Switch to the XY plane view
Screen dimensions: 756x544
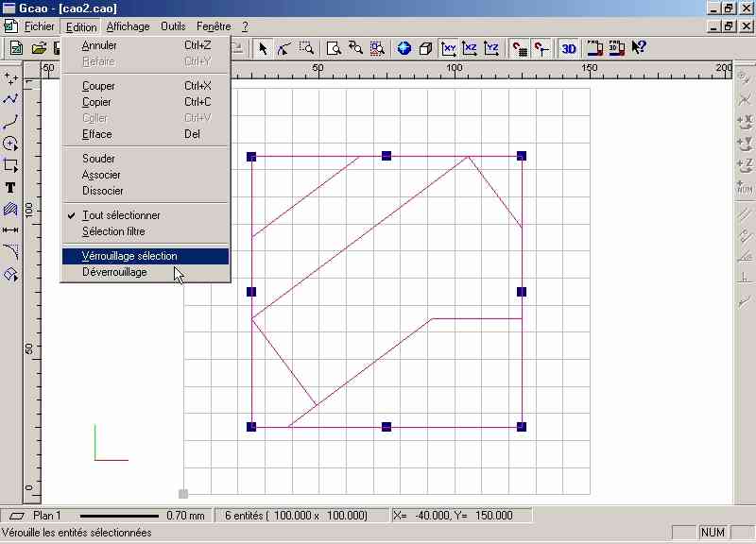click(x=448, y=48)
